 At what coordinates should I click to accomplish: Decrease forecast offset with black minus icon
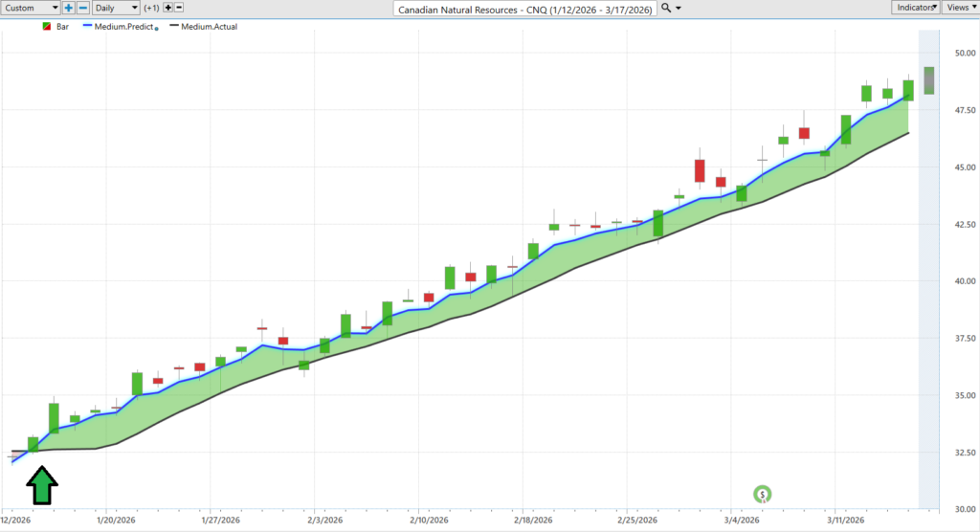178,8
